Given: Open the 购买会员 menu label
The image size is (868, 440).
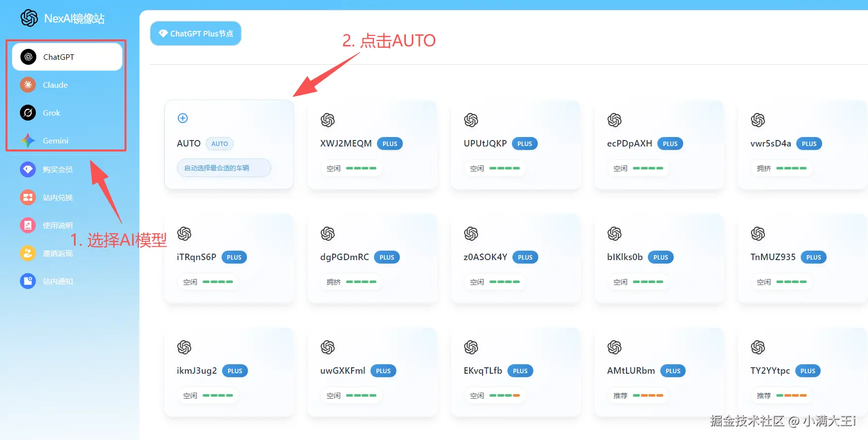Looking at the screenshot, I should [58, 169].
